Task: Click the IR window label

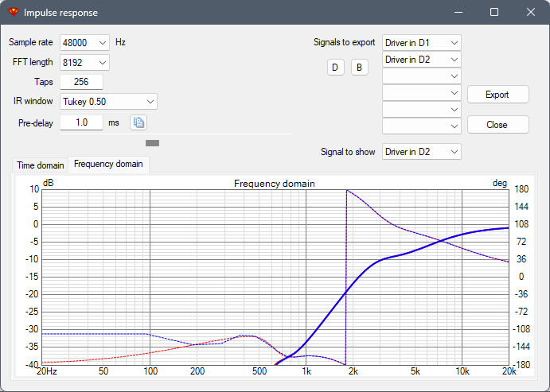Action: [x=33, y=101]
